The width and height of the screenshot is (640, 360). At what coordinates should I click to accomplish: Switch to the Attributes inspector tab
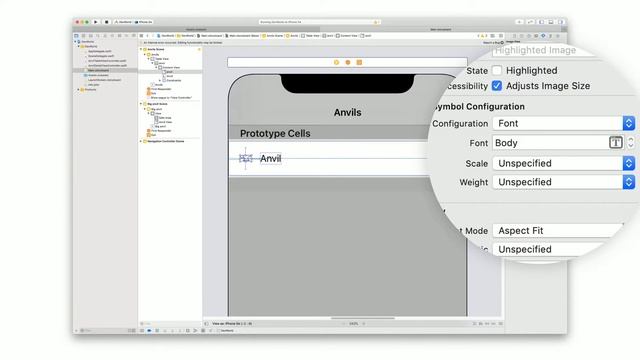543,36
